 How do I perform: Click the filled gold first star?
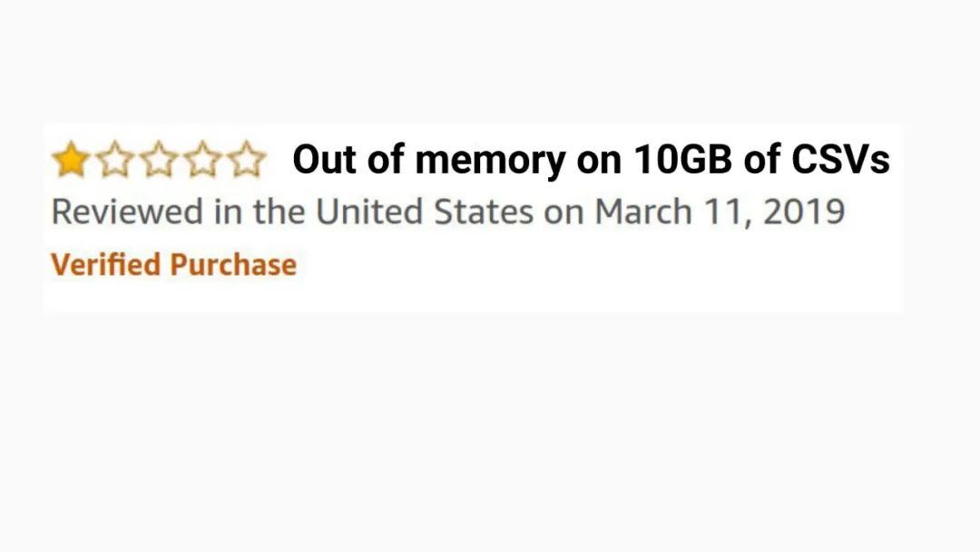pos(69,161)
